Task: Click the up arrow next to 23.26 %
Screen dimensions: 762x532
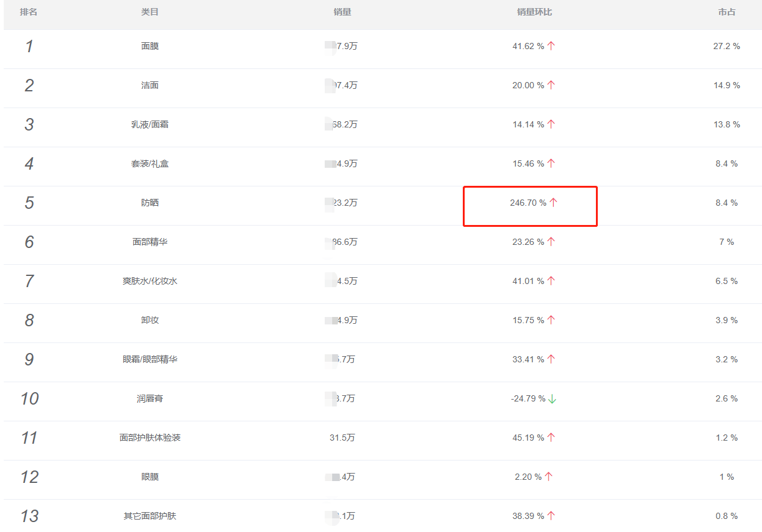Action: click(x=551, y=242)
